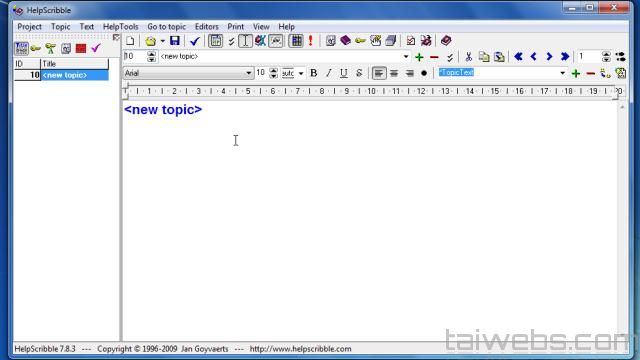Remove style with red minus near TopicText

[x=591, y=73]
